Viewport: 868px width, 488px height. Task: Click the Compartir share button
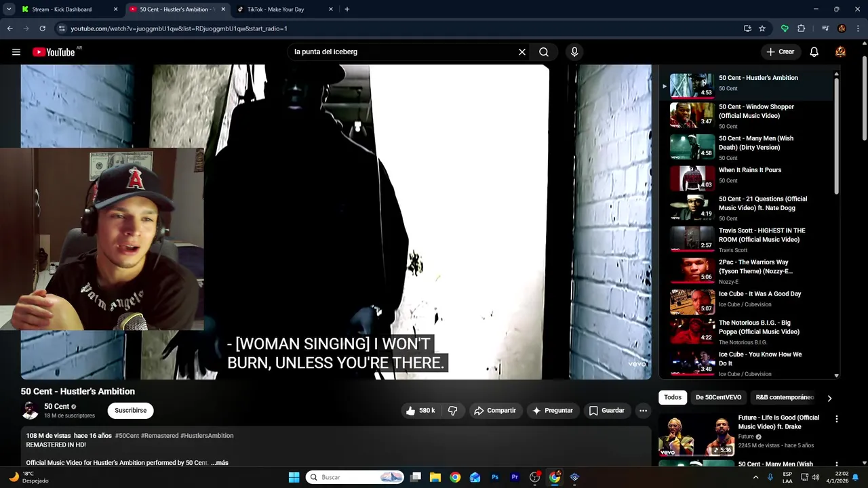click(x=495, y=411)
